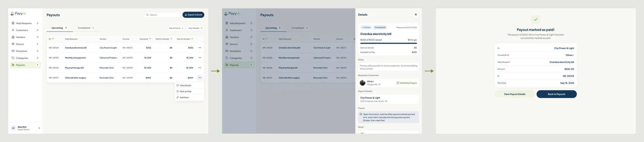
Task: Click the "HR-00126" ID in first panel table
Action: pos(54,68)
